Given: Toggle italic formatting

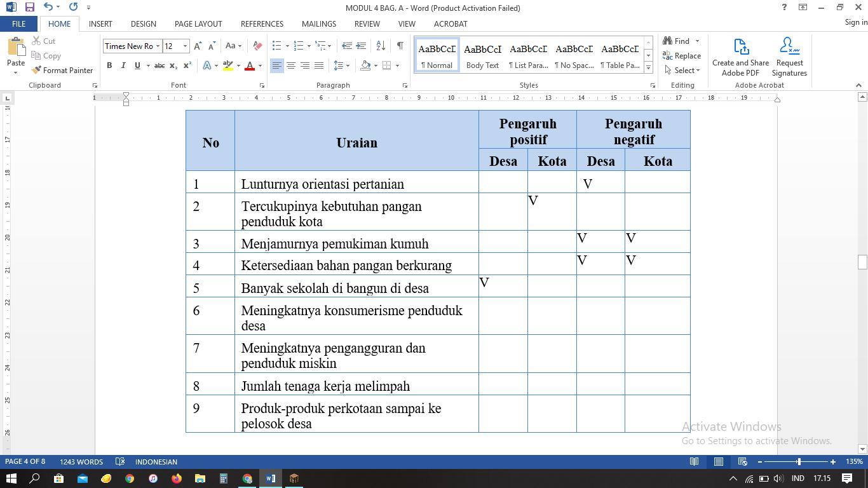Looking at the screenshot, I should tap(123, 65).
